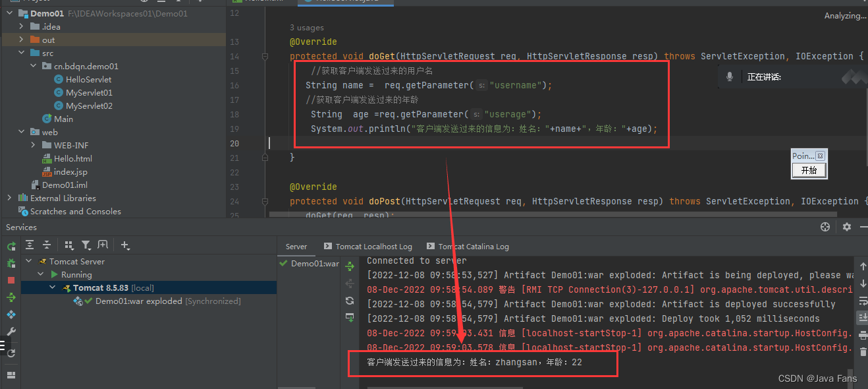Click Undeploy gray arrows icon
The image size is (868, 389).
coord(350,284)
